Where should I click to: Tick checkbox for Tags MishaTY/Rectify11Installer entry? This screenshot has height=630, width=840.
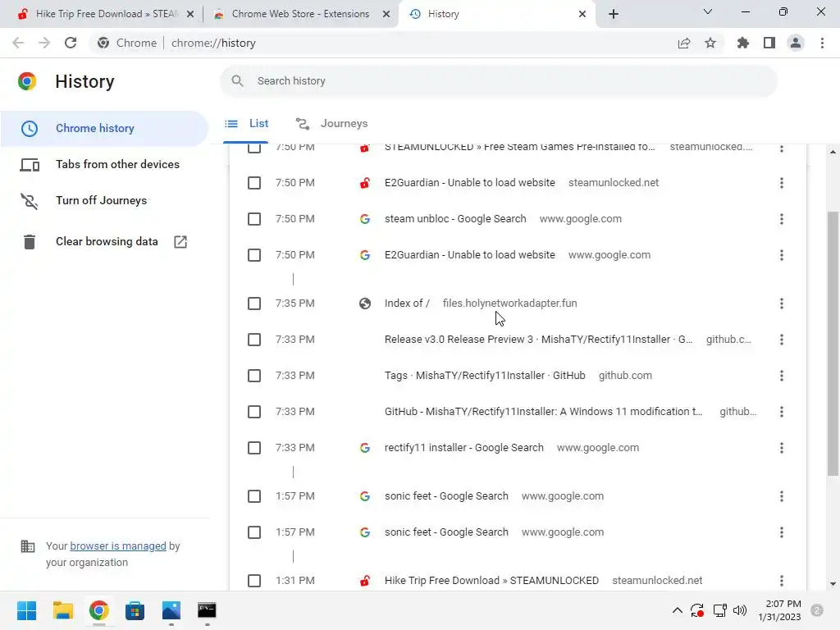[254, 376]
